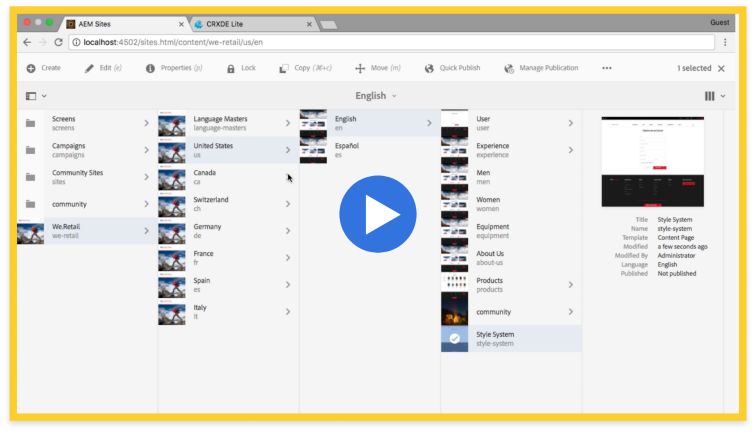Open the English title breadcrumb dropdown
Screen dimensions: 756x434
376,96
